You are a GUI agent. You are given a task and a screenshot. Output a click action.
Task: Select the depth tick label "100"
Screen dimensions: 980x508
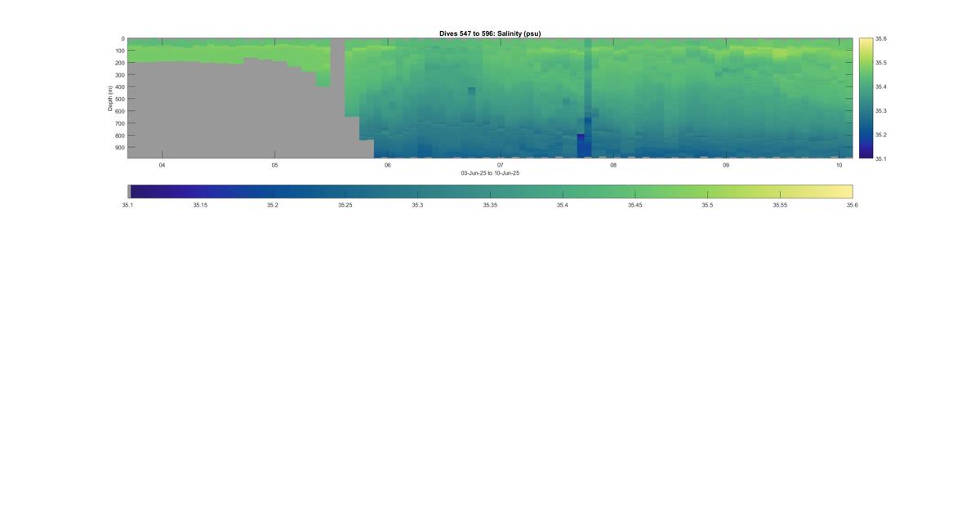(x=120, y=51)
